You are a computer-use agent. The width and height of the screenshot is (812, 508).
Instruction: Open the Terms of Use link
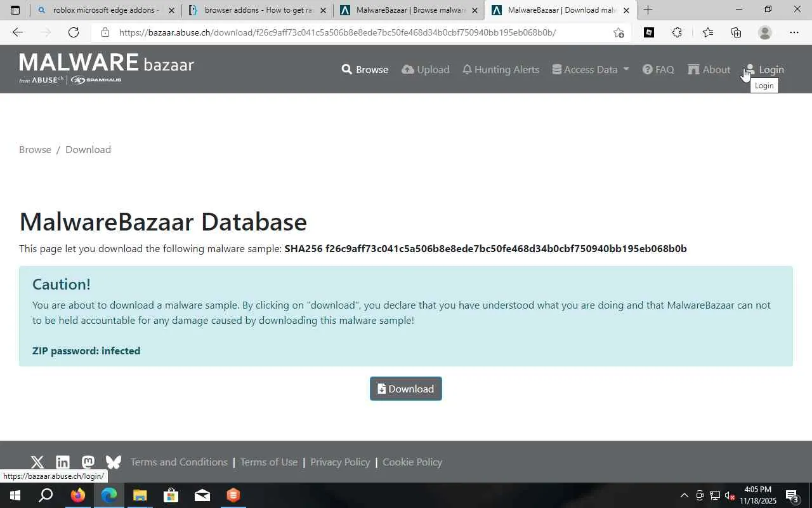(269, 462)
